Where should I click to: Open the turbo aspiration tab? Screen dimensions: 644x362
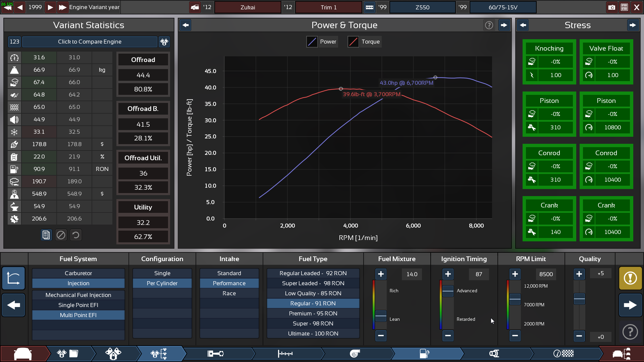point(355,354)
